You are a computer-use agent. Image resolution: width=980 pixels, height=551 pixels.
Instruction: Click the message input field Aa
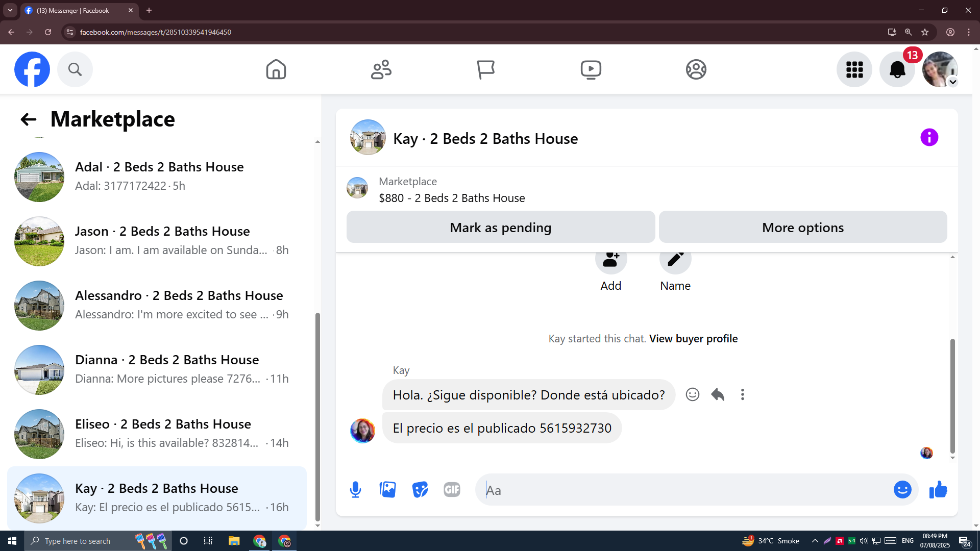(684, 490)
